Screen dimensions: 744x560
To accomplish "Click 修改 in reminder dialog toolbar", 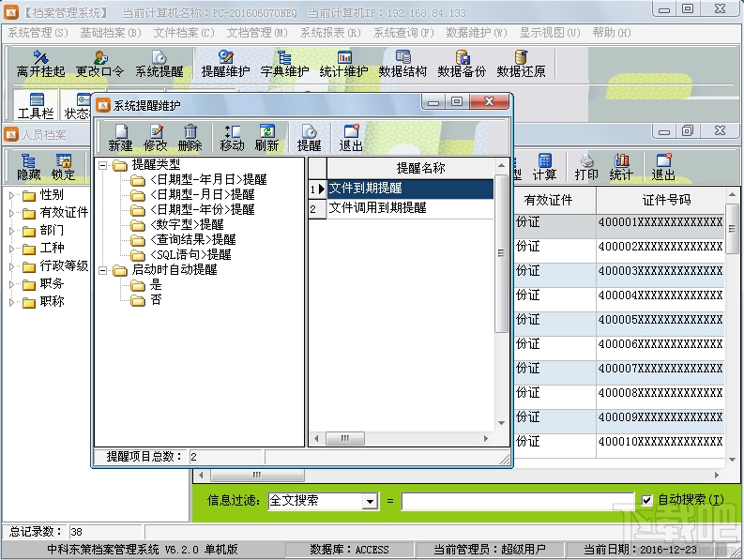I will point(155,138).
